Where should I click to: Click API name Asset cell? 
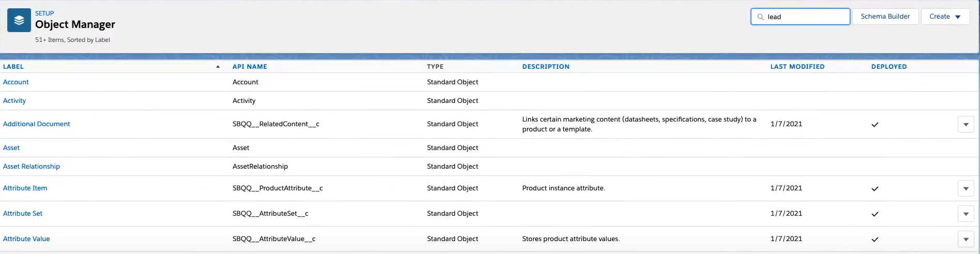(241, 148)
